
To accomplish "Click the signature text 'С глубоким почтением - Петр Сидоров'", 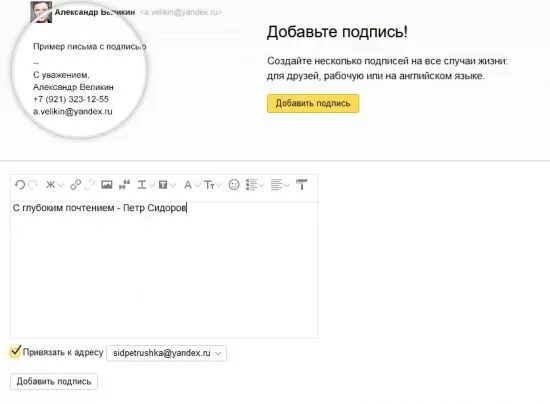I will (x=99, y=208).
